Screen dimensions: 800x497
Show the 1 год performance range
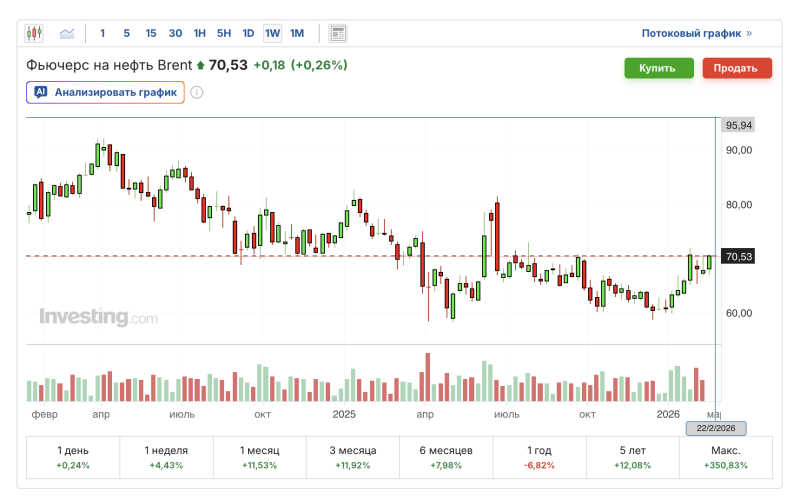539,457
